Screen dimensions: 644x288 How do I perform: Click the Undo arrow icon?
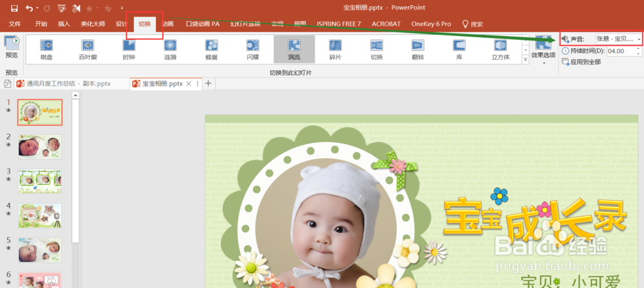point(29,8)
